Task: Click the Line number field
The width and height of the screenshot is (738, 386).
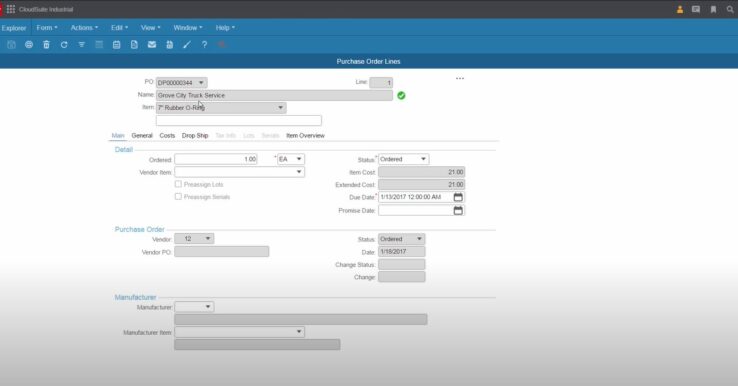Action: 381,83
